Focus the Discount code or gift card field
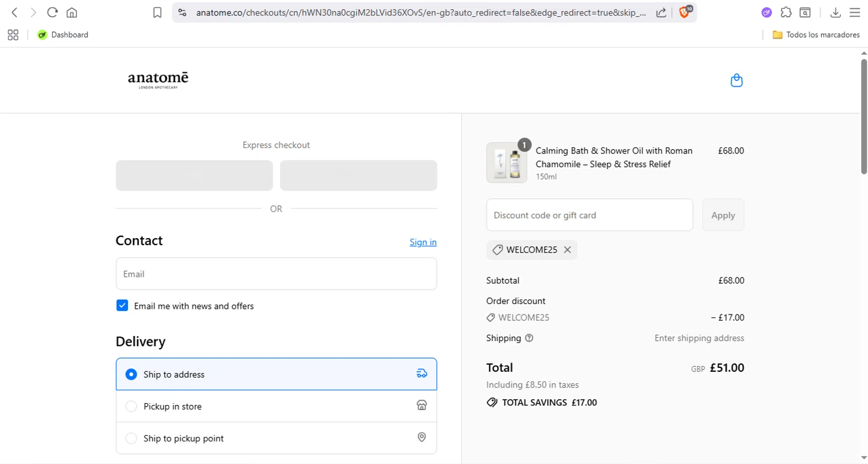The image size is (868, 464). tap(590, 215)
